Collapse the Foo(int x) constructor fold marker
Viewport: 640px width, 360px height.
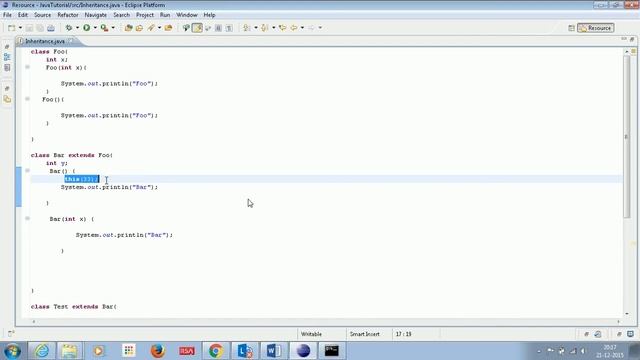[x=27, y=67]
